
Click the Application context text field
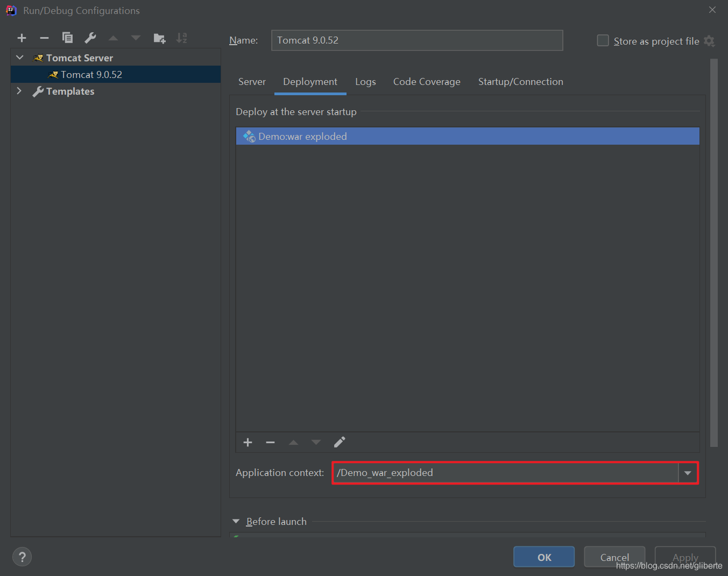pyautogui.click(x=505, y=473)
